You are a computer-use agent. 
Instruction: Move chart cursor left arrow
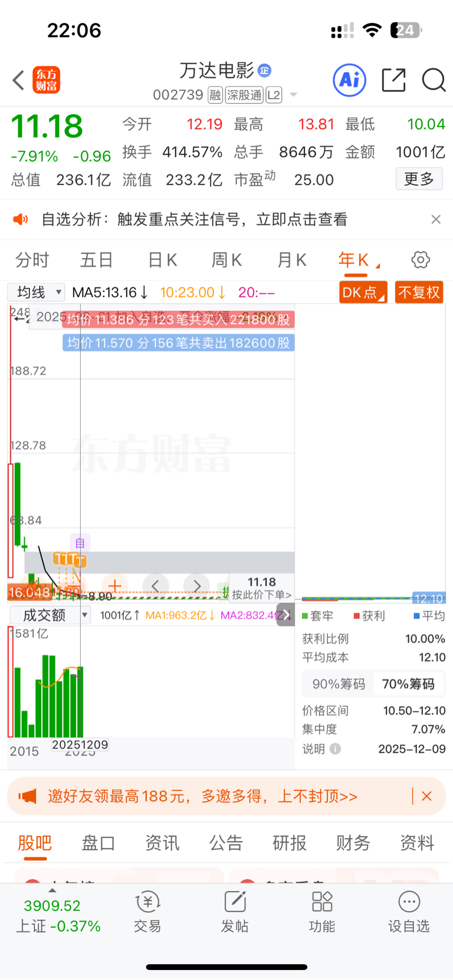point(156,586)
